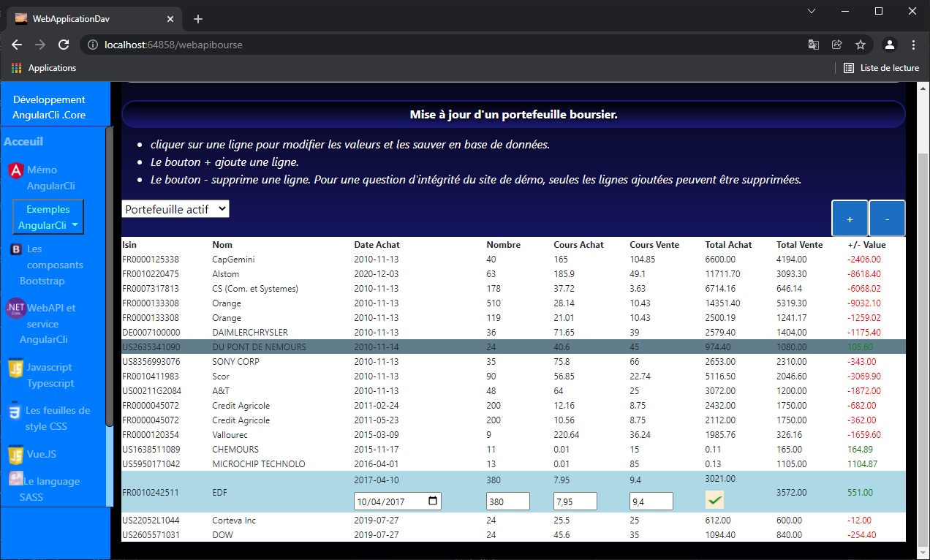Delete a row with the - button
The width and height of the screenshot is (930, 560).
click(x=887, y=219)
